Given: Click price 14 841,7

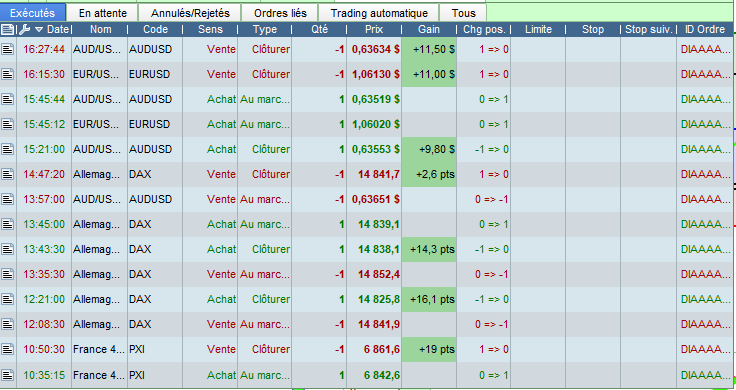Looking at the screenshot, I should coord(379,174).
